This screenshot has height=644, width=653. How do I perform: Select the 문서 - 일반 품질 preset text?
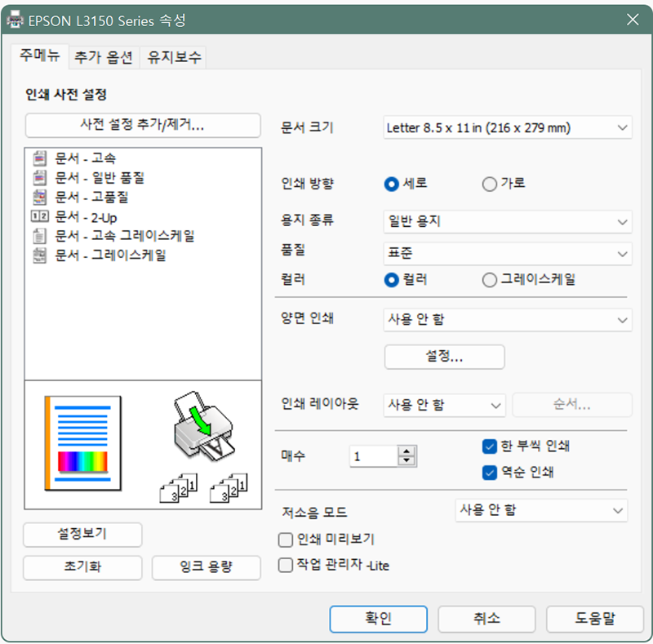[100, 178]
